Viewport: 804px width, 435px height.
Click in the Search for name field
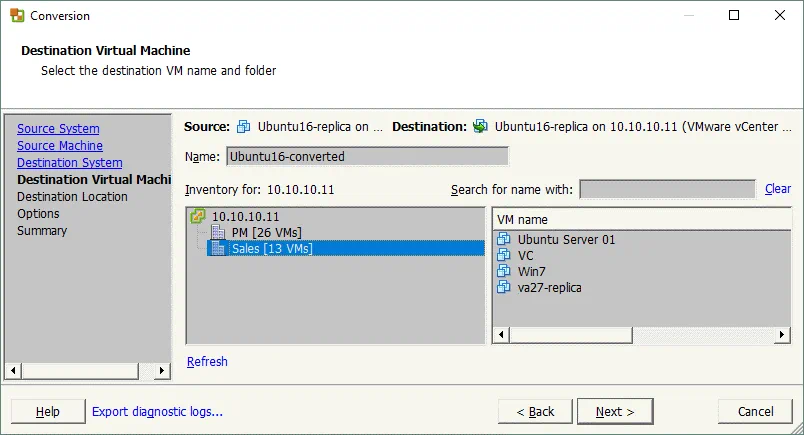click(667, 189)
